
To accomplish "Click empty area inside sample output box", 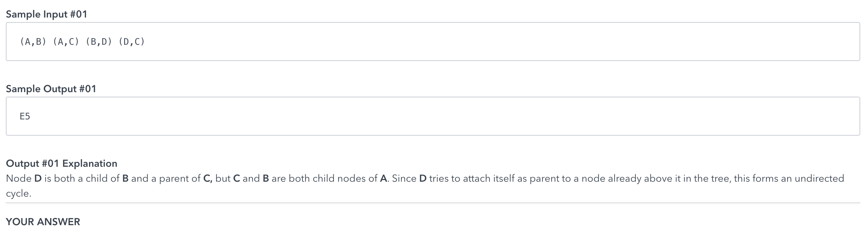I will coord(472,116).
